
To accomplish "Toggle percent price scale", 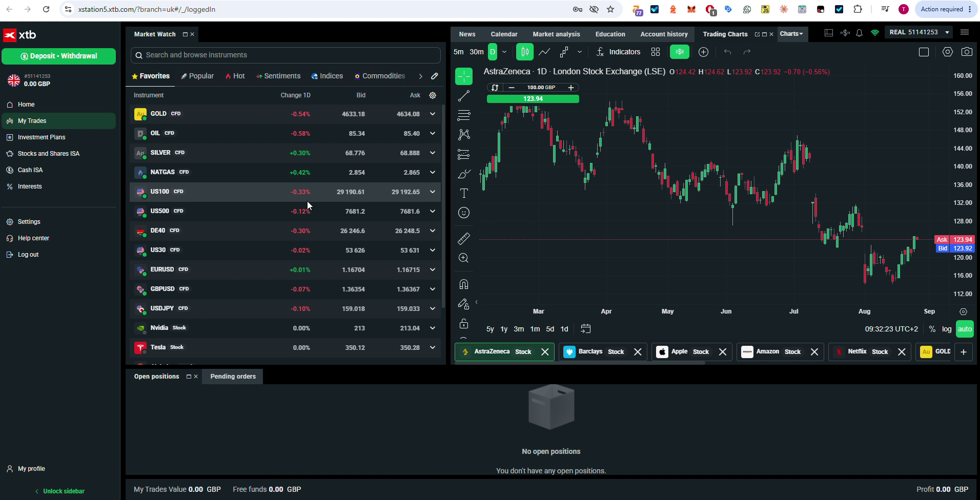I will (x=932, y=329).
